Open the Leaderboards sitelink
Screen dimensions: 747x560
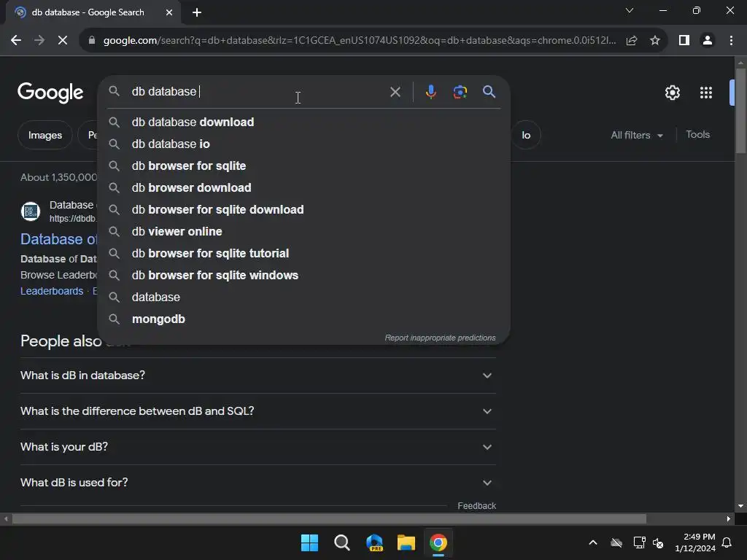click(x=52, y=291)
